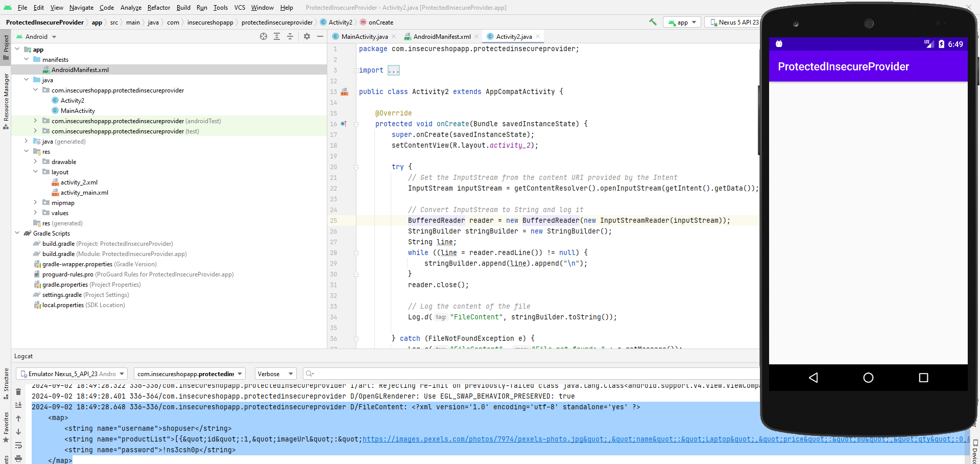
Task: Open the app run configuration dropdown
Action: (681, 22)
